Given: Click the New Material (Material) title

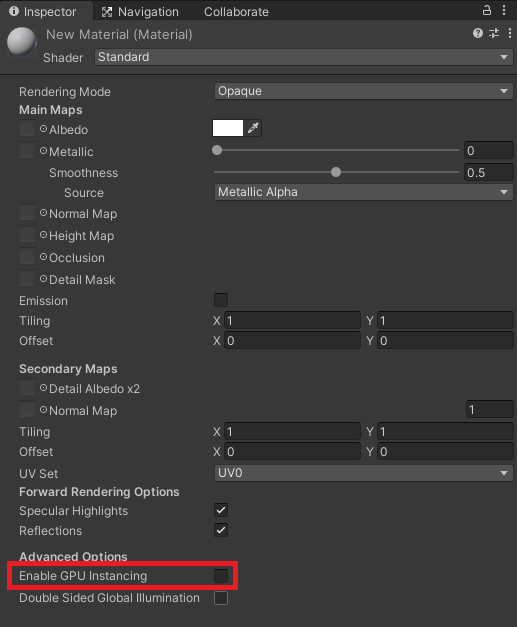Looking at the screenshot, I should pos(119,34).
